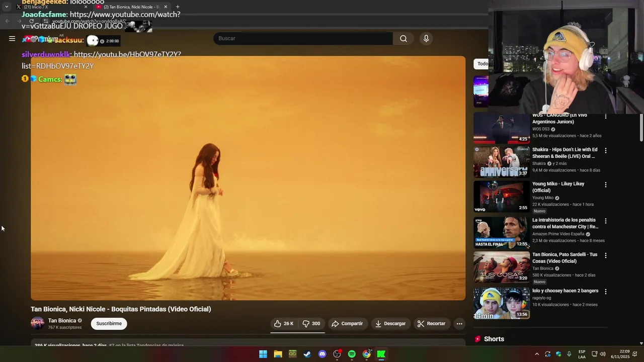Open the Windows Start menu
This screenshot has height=362, width=644.
263,354
